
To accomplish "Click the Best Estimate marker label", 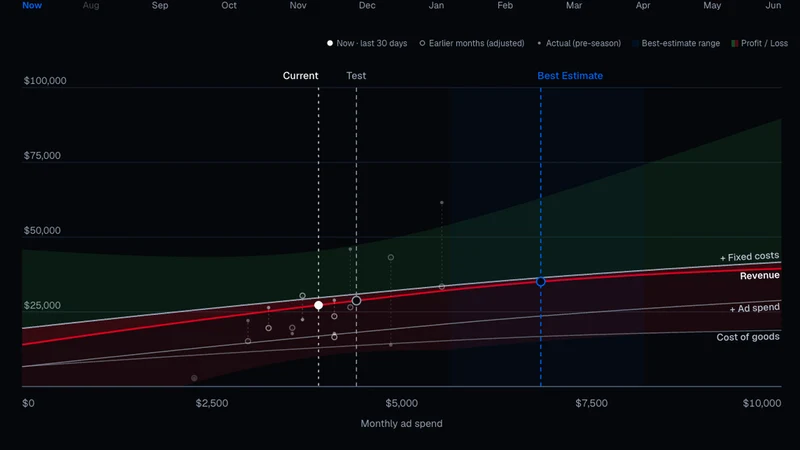I will [570, 76].
